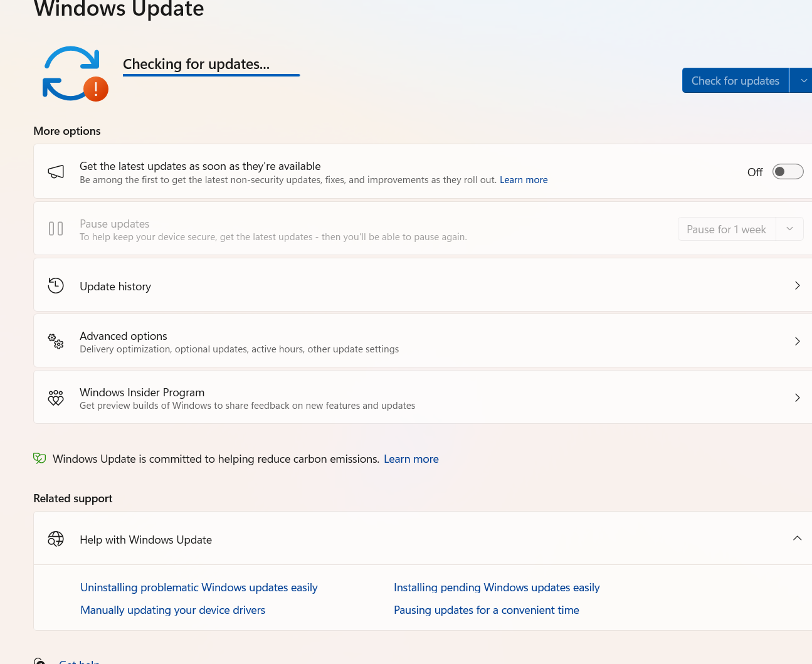Click the Windows Insider Program title text

(142, 393)
